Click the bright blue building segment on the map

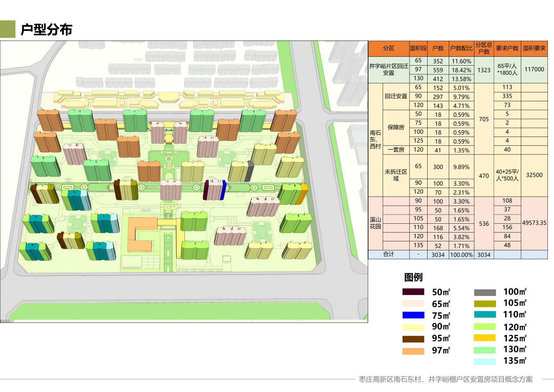click(223, 190)
